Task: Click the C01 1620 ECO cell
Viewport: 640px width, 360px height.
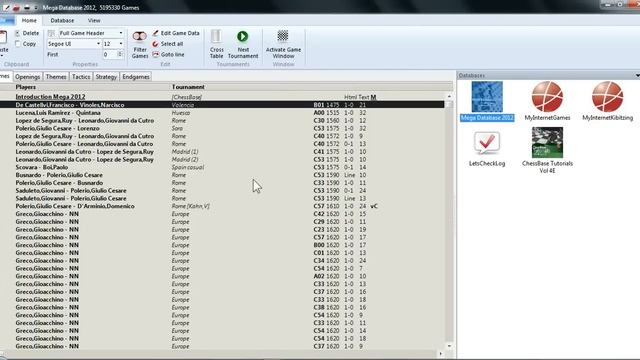Action: pyautogui.click(x=326, y=253)
